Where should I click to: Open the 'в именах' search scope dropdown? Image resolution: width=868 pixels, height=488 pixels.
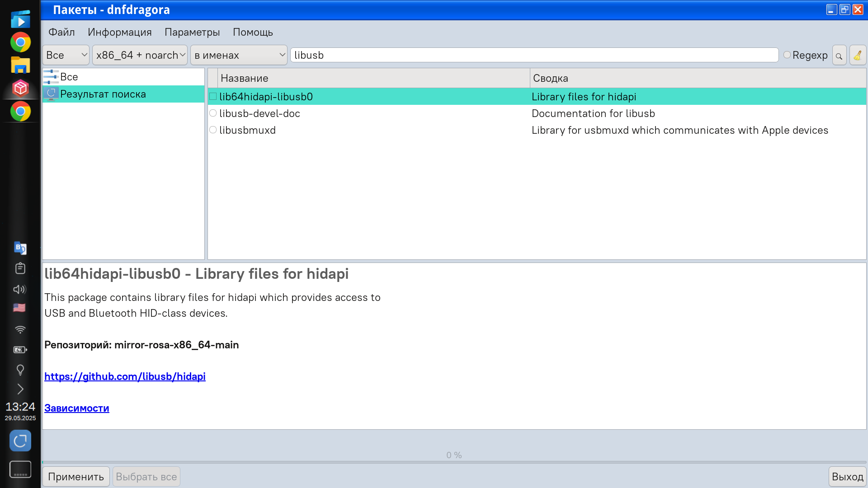coord(239,55)
